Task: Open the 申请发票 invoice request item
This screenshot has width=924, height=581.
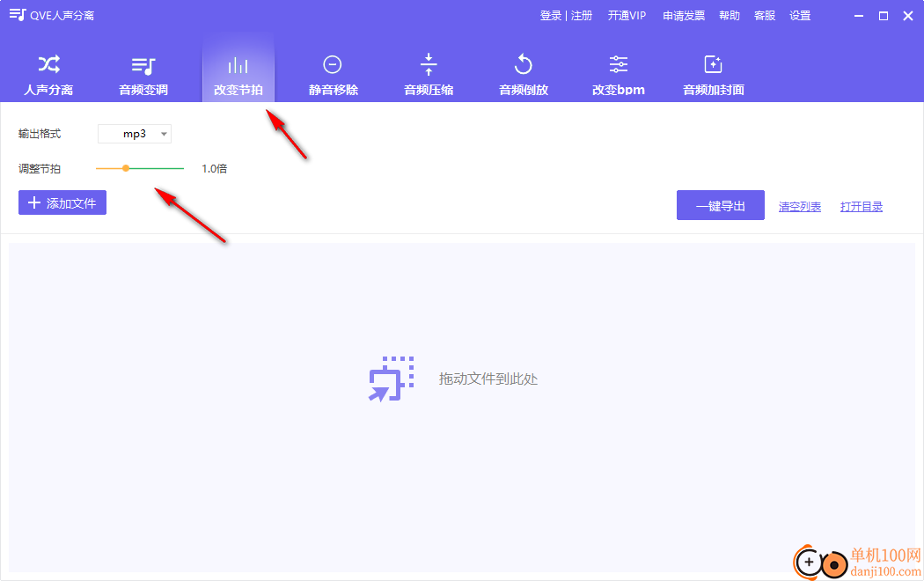Action: click(x=684, y=16)
